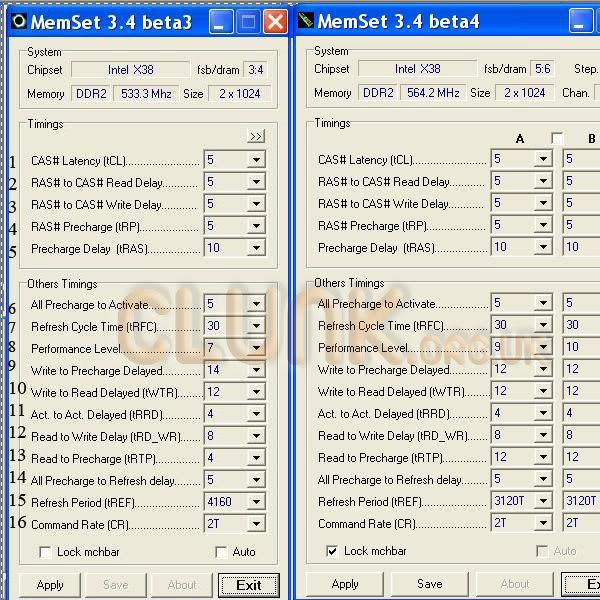Toggle the Auto checkbox in beta3

pos(222,552)
